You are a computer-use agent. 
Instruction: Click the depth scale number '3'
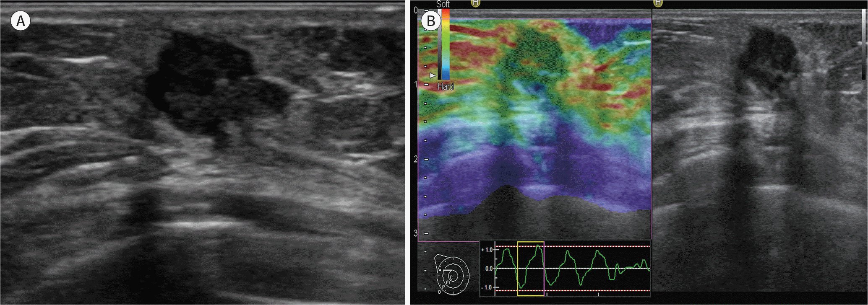[416, 233]
